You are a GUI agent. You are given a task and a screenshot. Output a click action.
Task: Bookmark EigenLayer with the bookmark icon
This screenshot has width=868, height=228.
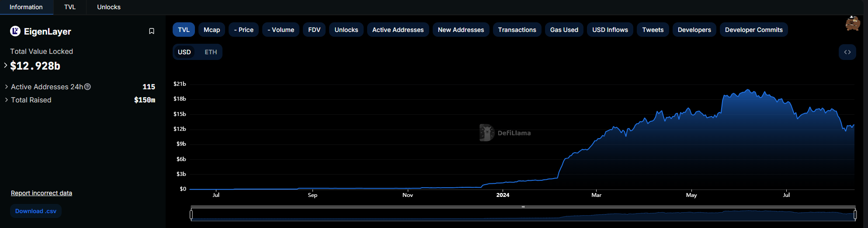coord(152,31)
